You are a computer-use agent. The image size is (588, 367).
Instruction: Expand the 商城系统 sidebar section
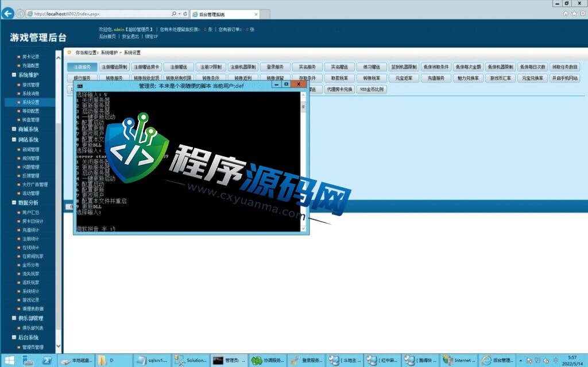click(x=14, y=129)
